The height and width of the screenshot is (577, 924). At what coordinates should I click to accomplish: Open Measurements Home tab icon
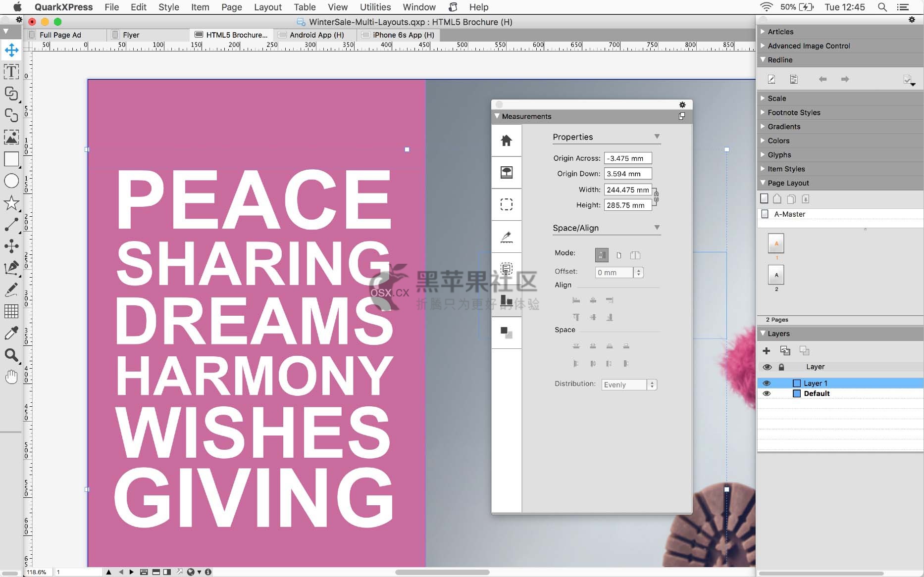coord(506,141)
